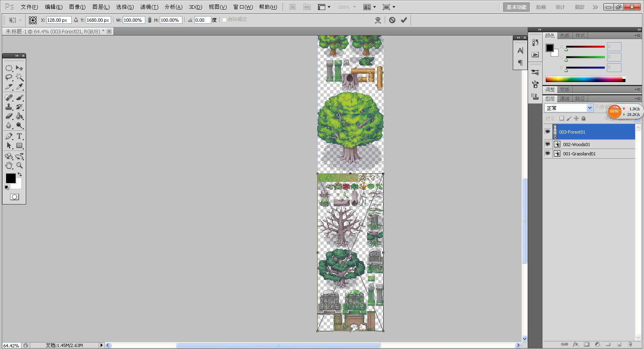Switch to the 色板 tab
Image resolution: width=644 pixels, height=349 pixels.
565,35
